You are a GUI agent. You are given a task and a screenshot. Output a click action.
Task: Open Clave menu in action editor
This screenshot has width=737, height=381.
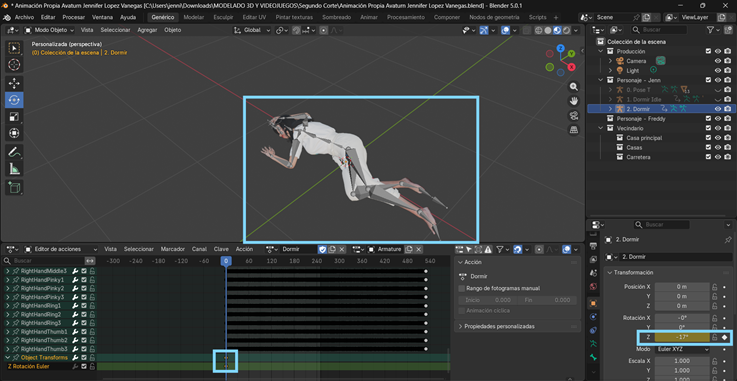(x=221, y=249)
